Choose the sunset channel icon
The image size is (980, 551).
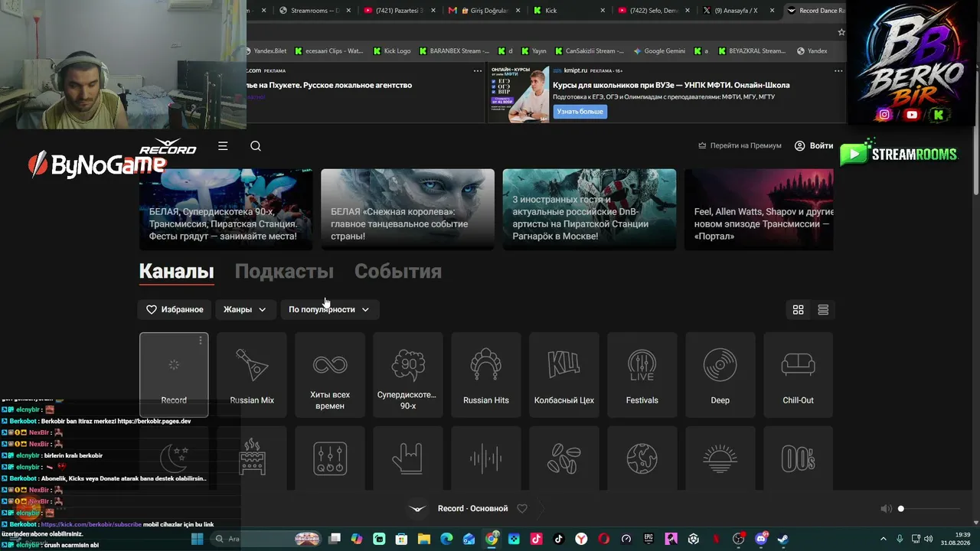pyautogui.click(x=720, y=458)
